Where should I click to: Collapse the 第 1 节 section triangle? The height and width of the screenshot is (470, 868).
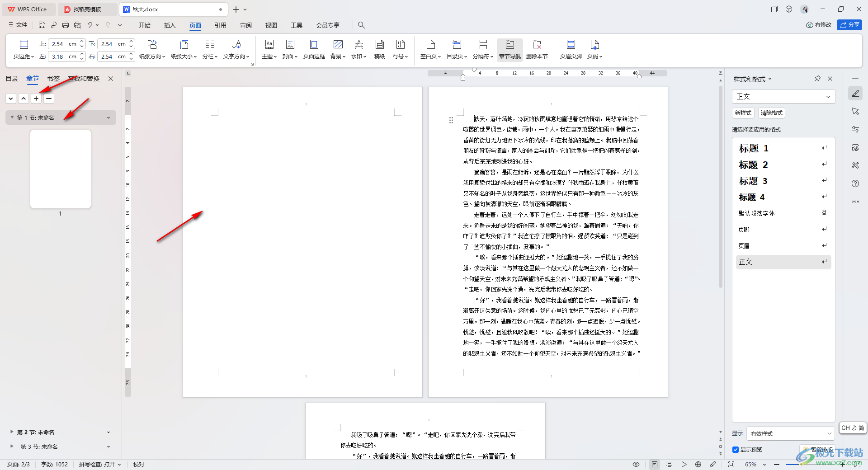coord(12,117)
